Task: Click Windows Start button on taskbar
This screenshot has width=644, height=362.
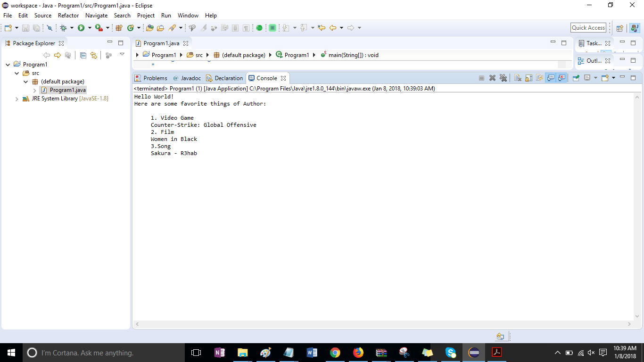Action: (x=11, y=353)
